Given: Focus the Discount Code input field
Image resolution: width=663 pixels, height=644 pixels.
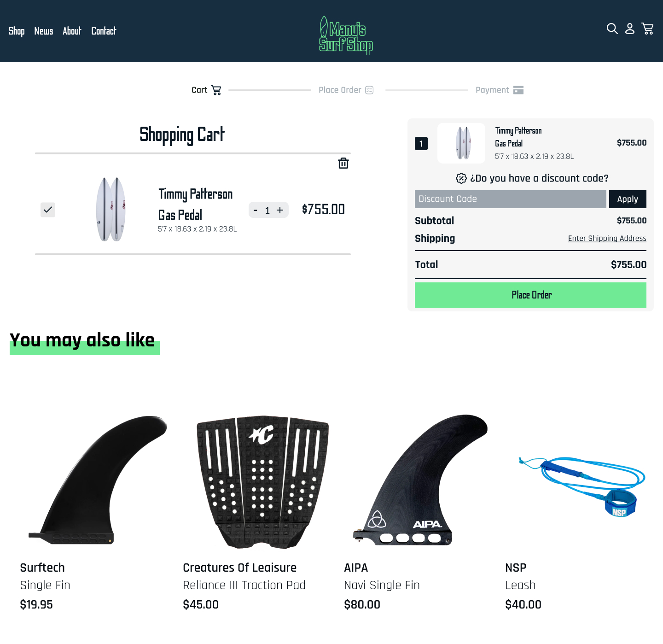Looking at the screenshot, I should 510,199.
